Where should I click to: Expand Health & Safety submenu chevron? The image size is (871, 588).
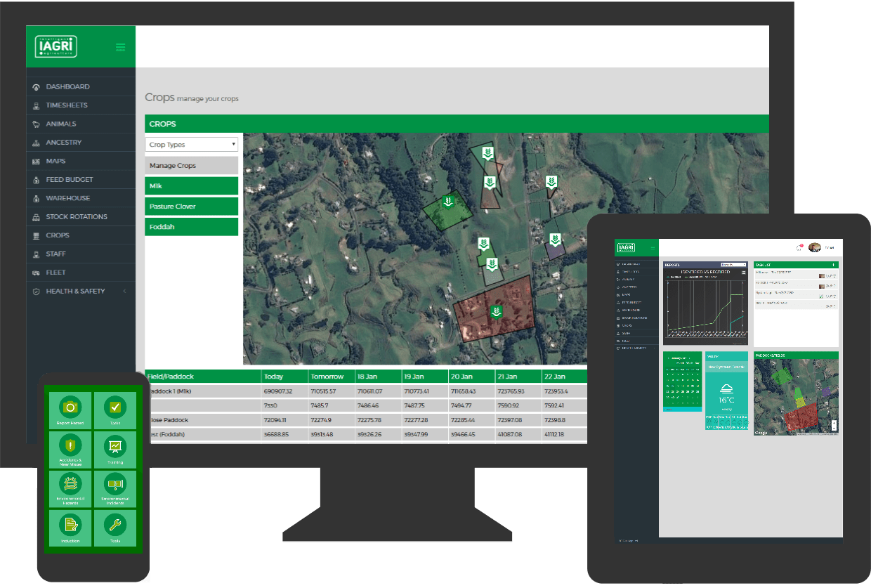[x=124, y=291]
